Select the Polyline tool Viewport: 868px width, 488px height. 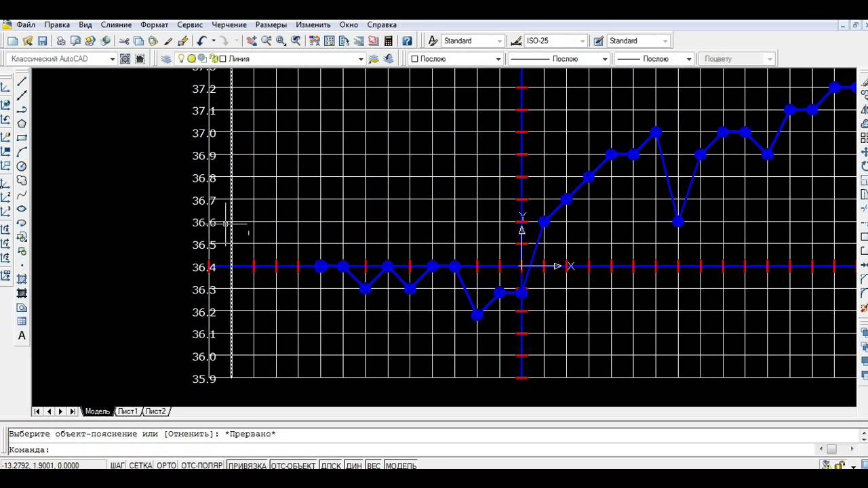tap(22, 109)
